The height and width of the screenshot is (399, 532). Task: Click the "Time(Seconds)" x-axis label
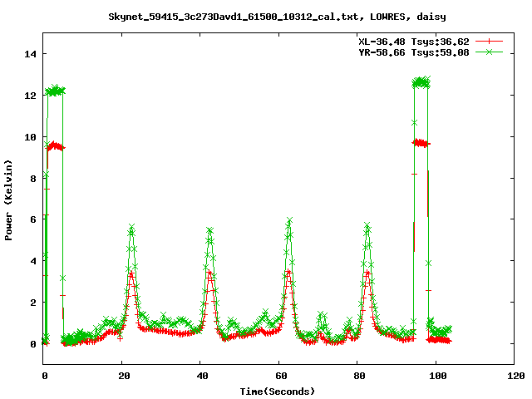point(278,392)
